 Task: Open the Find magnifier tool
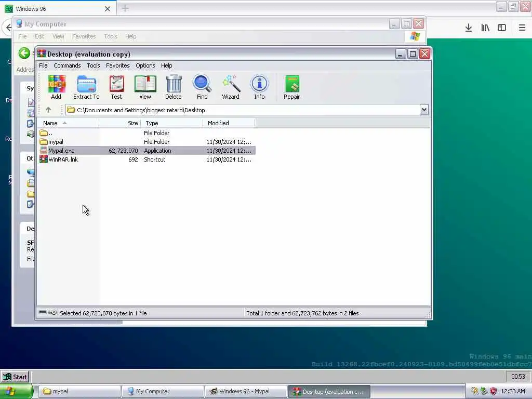coord(202,87)
